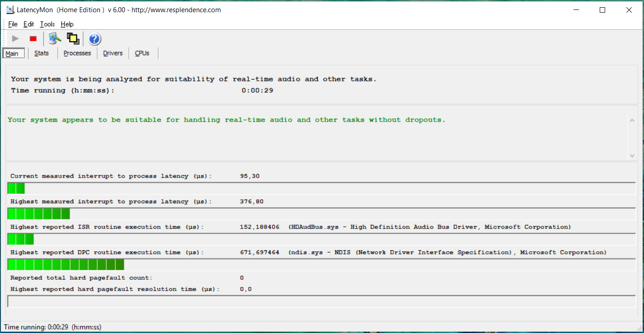Open help via blue question mark icon
This screenshot has width=644, height=333.
tap(94, 39)
